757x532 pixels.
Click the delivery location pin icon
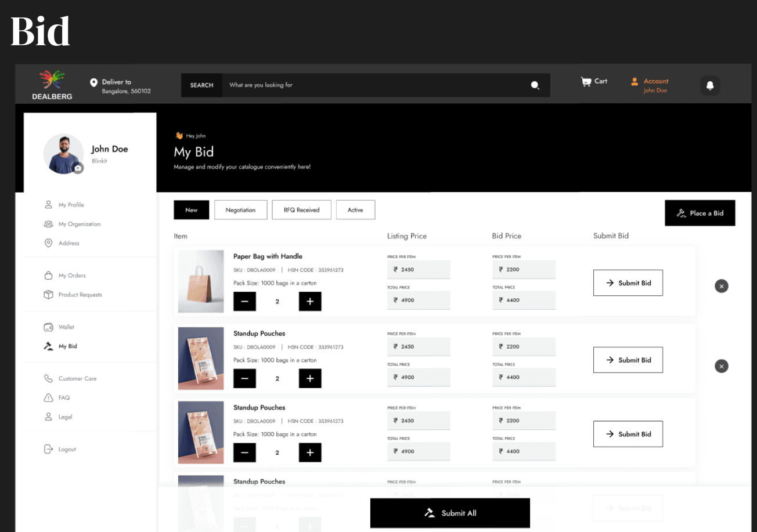tap(93, 82)
